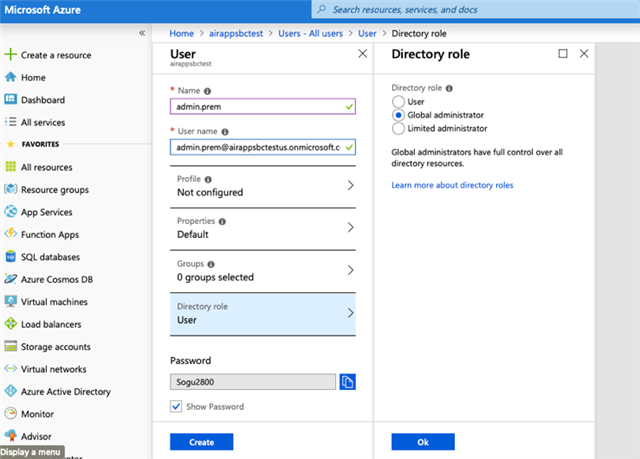Click the search magnifier icon in top bar
This screenshot has height=459, width=640.
pos(322,9)
